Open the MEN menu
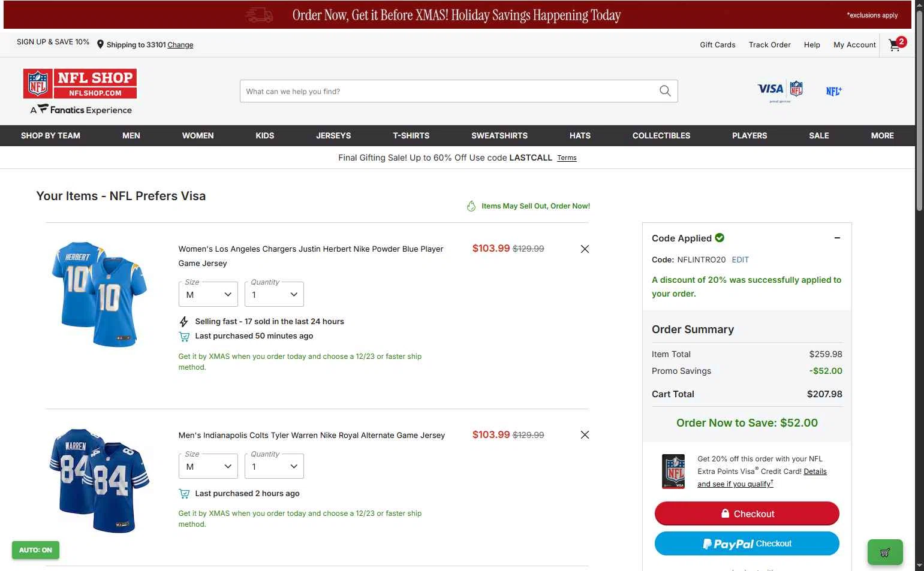Viewport: 924px width, 571px height. pos(131,136)
